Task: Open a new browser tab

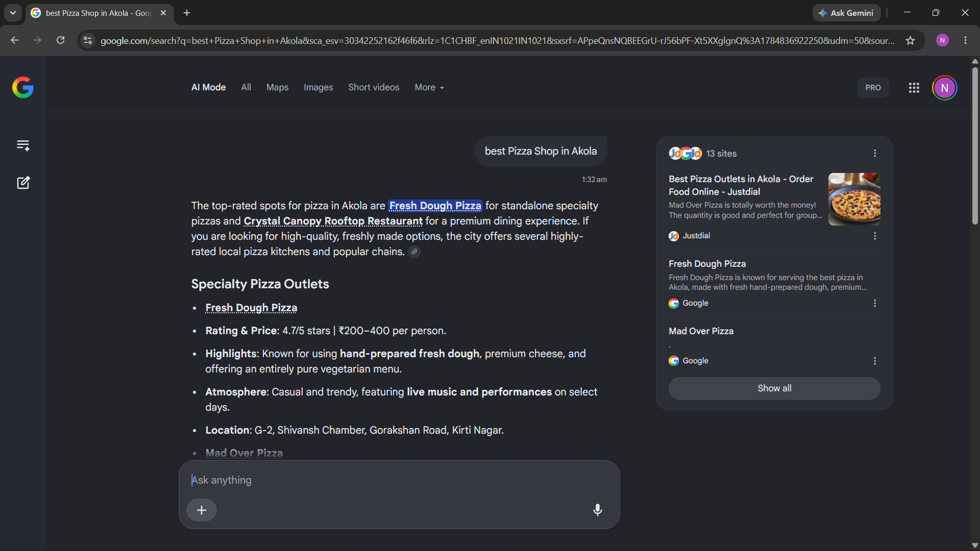Action: pyautogui.click(x=187, y=13)
